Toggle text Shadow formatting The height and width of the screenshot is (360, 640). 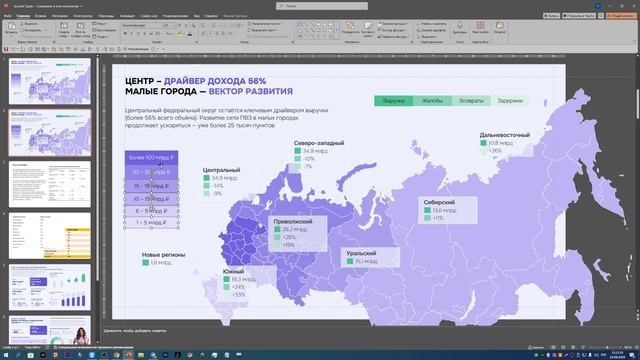(x=144, y=34)
